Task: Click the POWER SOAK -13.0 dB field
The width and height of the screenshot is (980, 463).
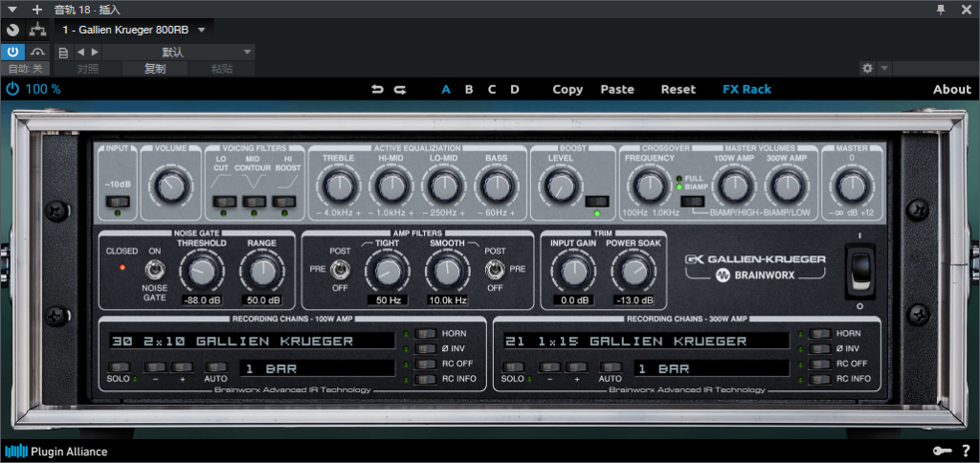Action: pos(634,300)
